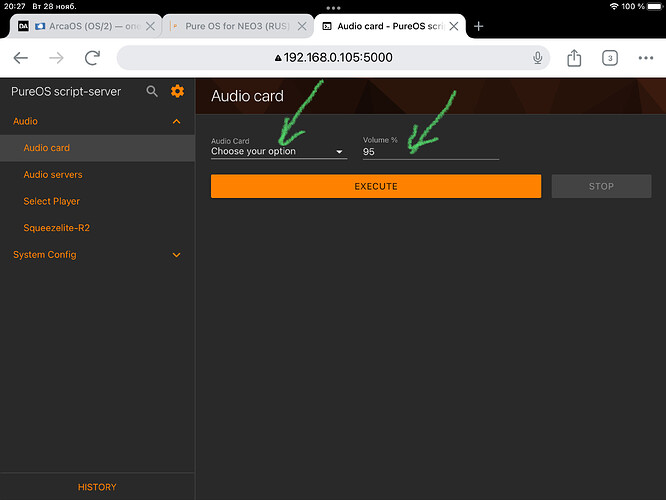Click the Volume % input field
This screenshot has height=500, width=666.
(430, 152)
